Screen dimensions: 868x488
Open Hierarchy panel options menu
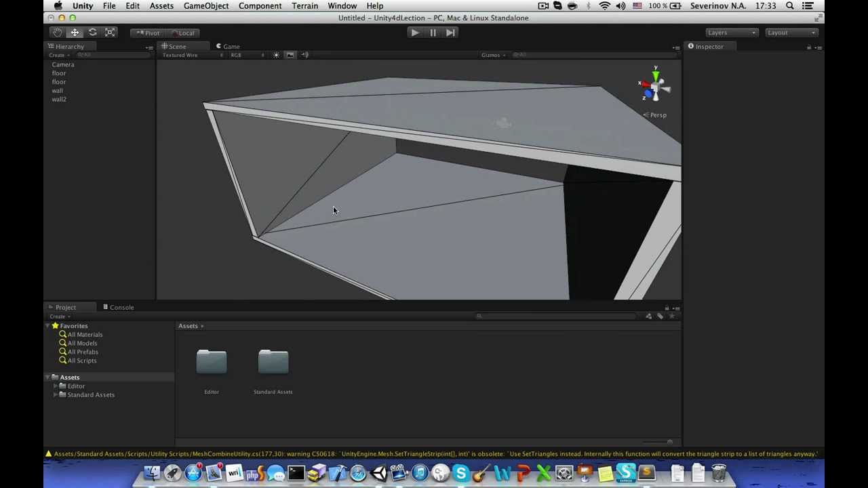point(149,47)
